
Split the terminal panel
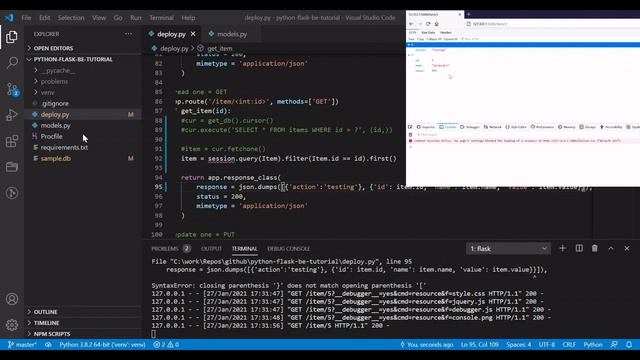(x=579, y=248)
